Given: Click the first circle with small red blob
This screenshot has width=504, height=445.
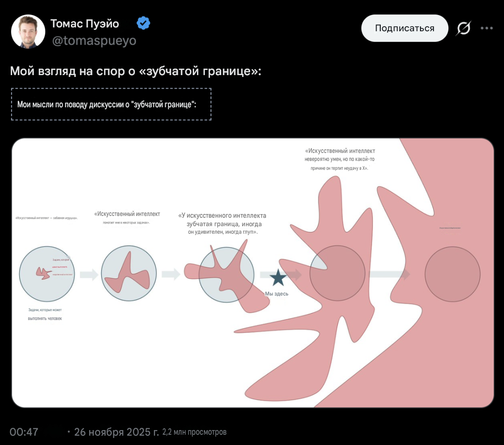Looking at the screenshot, I should pos(47,274).
